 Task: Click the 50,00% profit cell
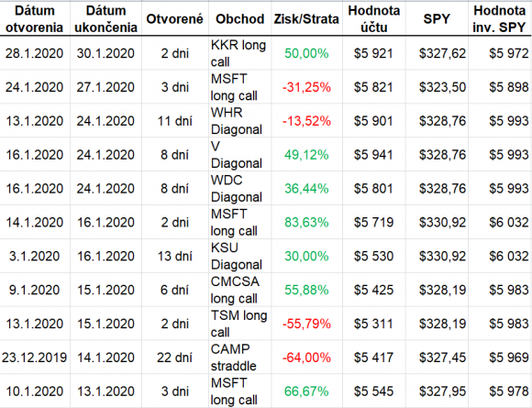[306, 53]
